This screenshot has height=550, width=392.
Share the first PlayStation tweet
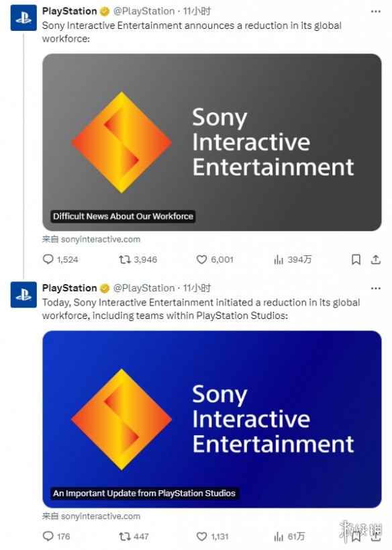[x=375, y=260]
